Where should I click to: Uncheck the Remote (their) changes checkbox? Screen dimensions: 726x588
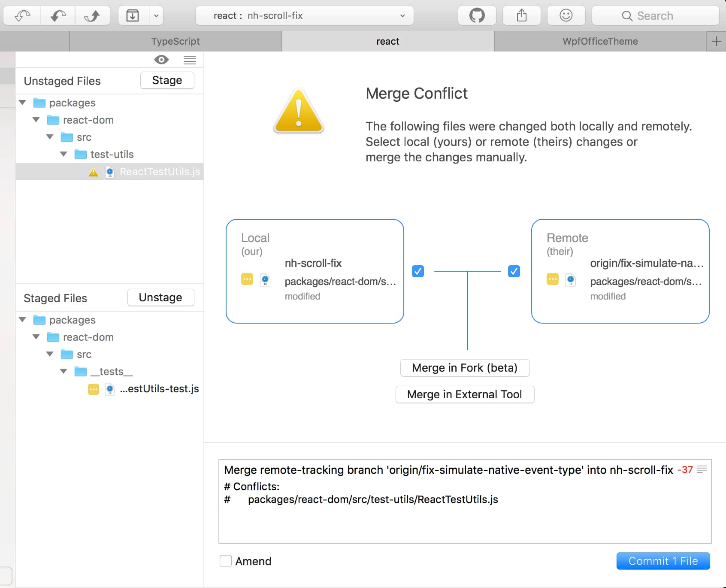point(514,271)
